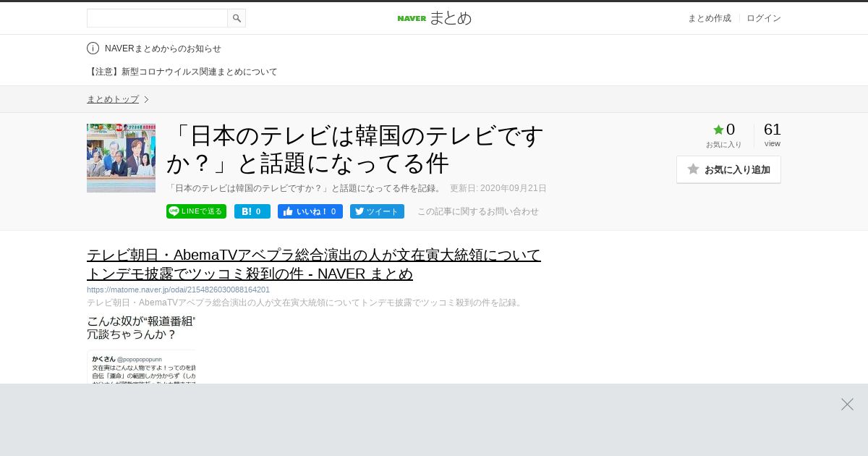Click お気に入り追加 button
The height and width of the screenshot is (456, 868).
click(728, 169)
